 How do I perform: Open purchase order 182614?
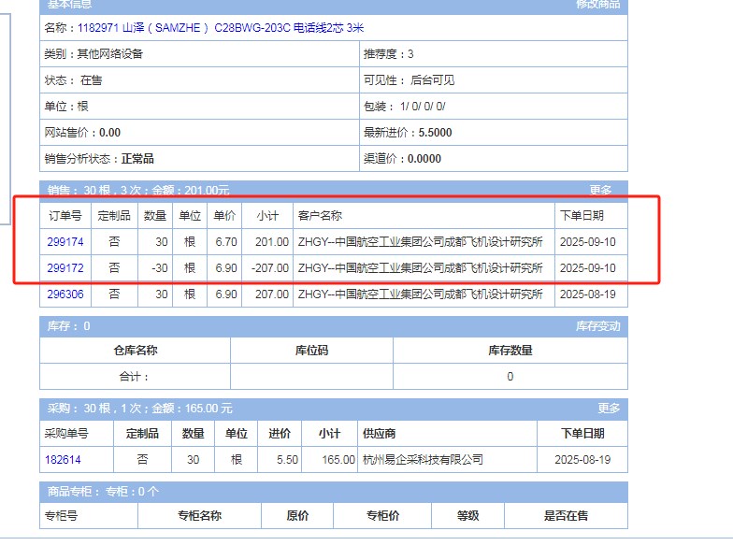click(x=63, y=460)
